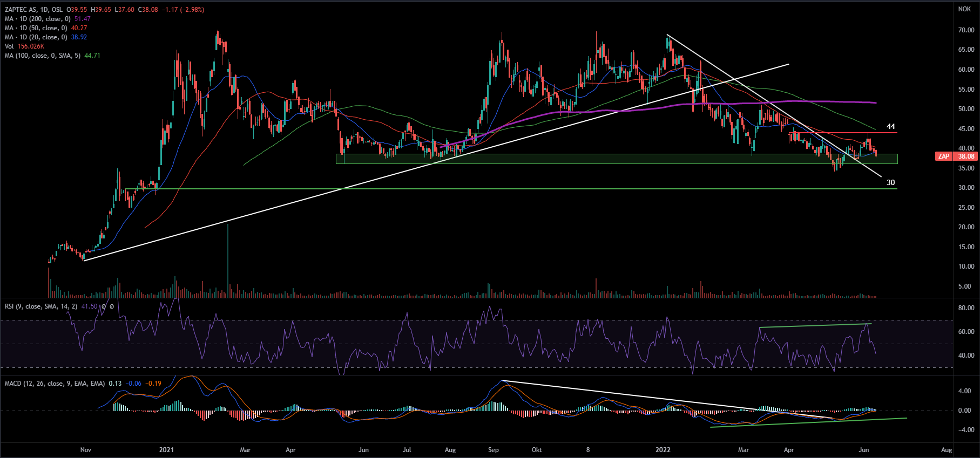This screenshot has width=980, height=458.
Task: Select the MA 100 SMA legend entry
Action: (43, 56)
